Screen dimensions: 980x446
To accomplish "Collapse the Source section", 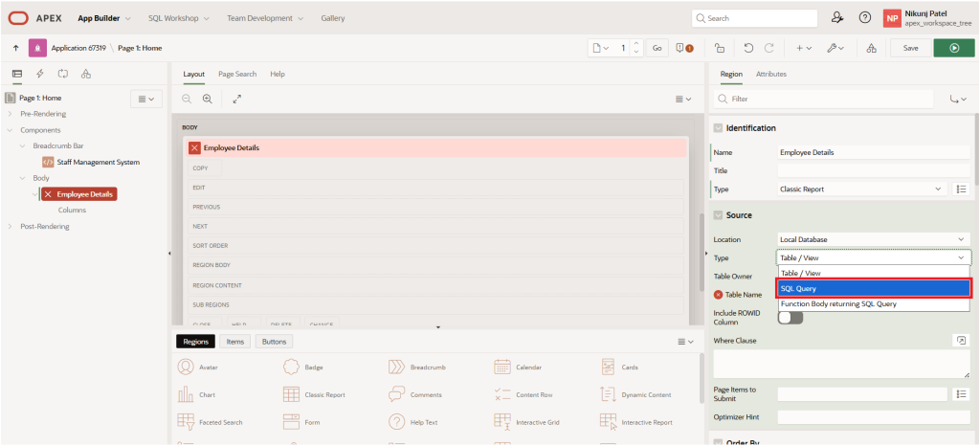I will coord(717,215).
